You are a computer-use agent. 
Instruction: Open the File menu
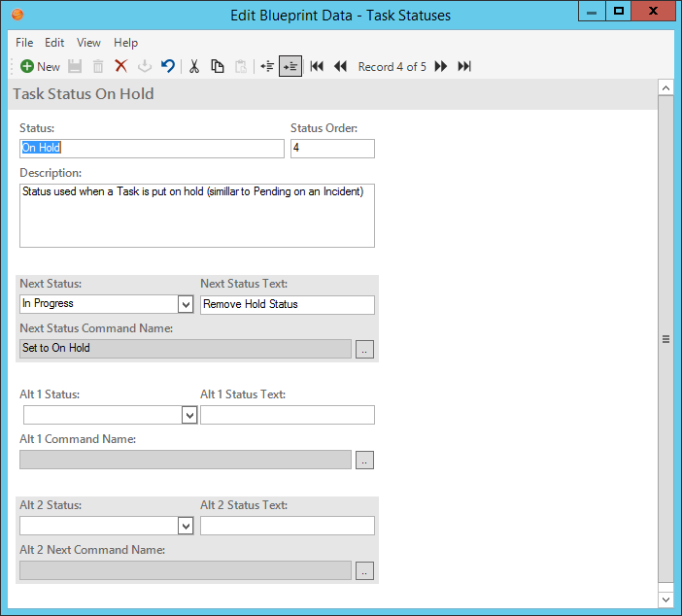(x=24, y=43)
